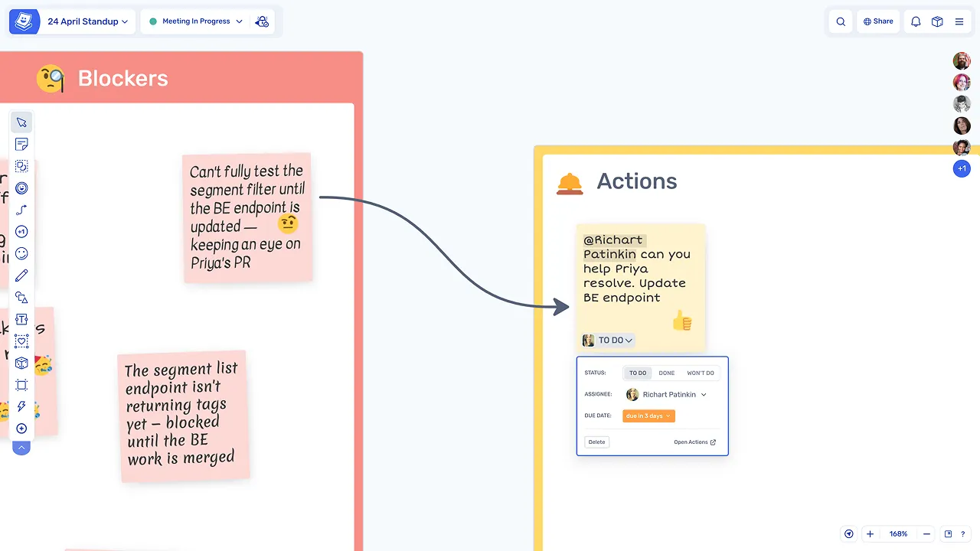This screenshot has height=551, width=980.
Task: Activate the +1 voting tool
Action: [x=21, y=232]
